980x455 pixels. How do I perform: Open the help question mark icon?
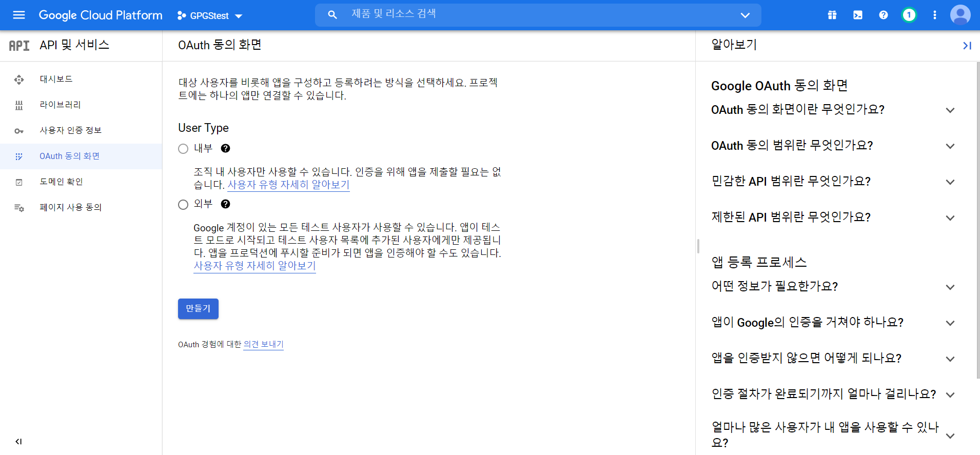click(884, 15)
